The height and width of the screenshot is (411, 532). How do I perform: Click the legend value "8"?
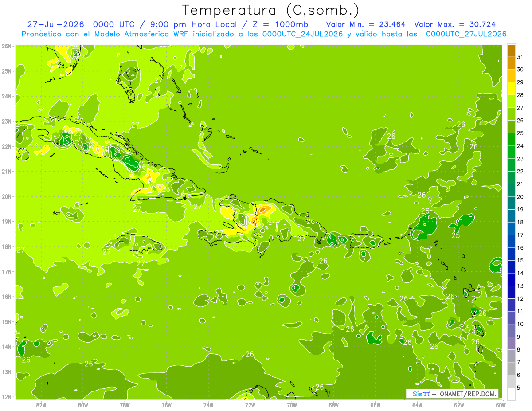point(519,349)
